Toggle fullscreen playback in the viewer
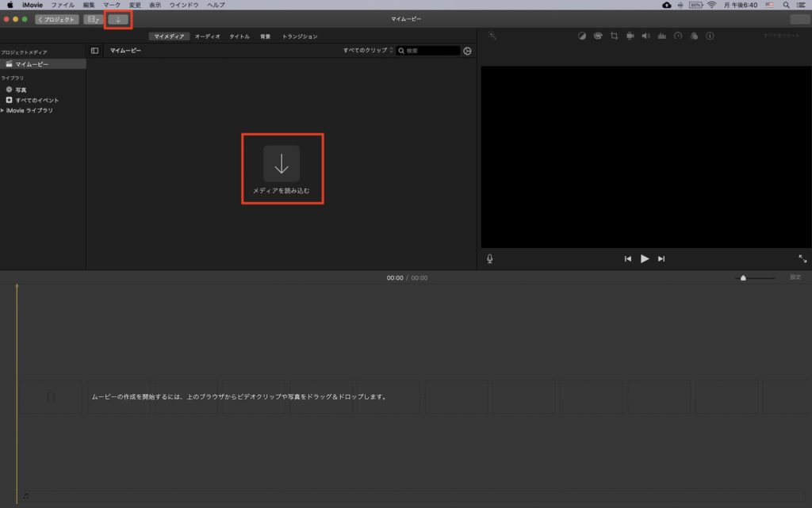 [802, 258]
